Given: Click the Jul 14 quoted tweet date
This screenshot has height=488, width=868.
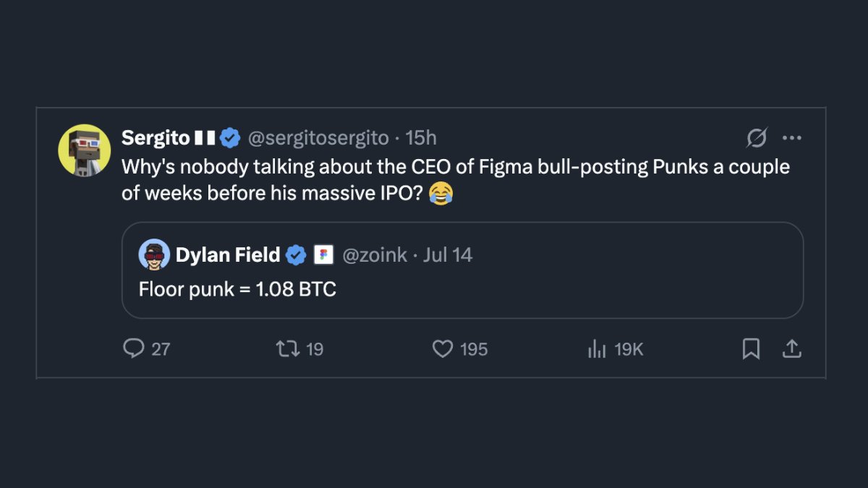Looking at the screenshot, I should [x=448, y=255].
